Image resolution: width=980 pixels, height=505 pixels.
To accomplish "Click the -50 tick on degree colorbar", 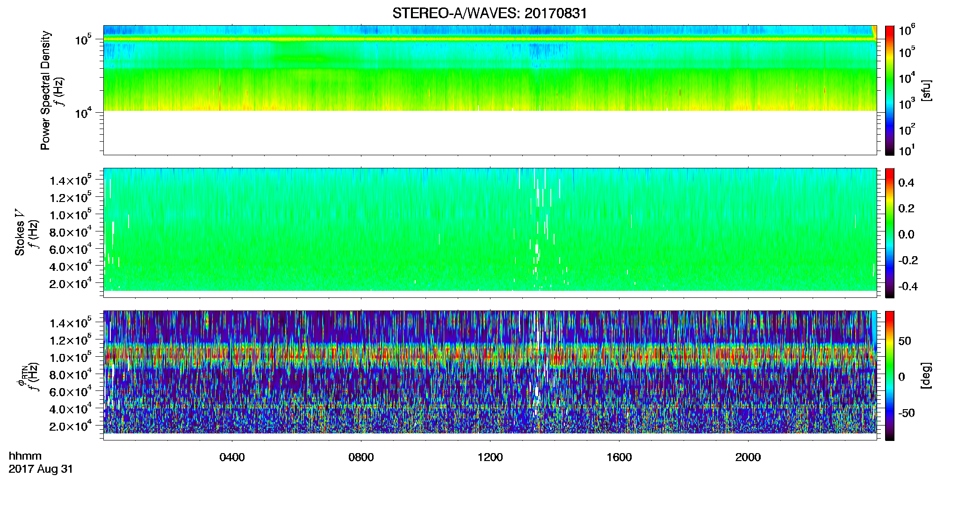I will (906, 413).
